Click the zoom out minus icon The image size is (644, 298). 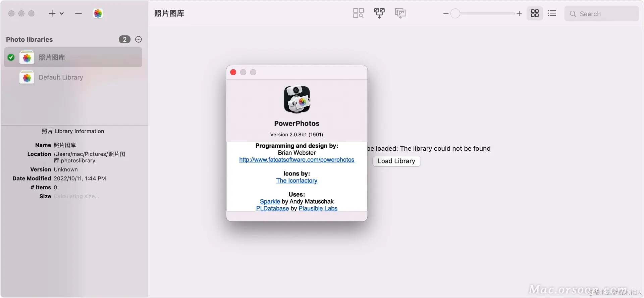tap(446, 13)
